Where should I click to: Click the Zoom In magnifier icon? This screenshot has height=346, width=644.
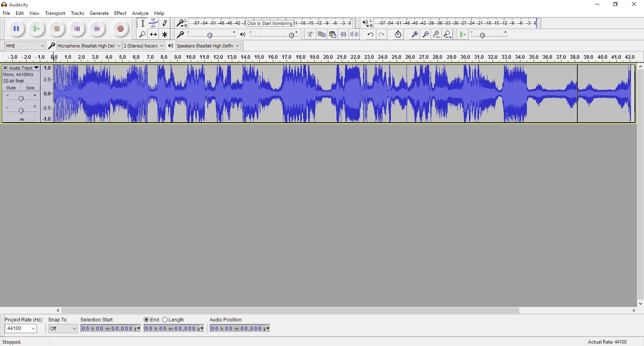(x=414, y=35)
